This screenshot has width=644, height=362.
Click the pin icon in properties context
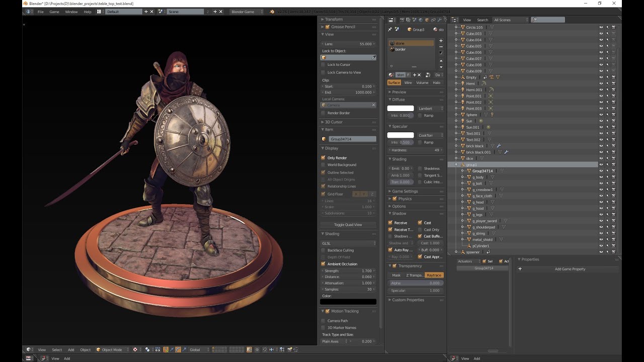click(x=390, y=29)
